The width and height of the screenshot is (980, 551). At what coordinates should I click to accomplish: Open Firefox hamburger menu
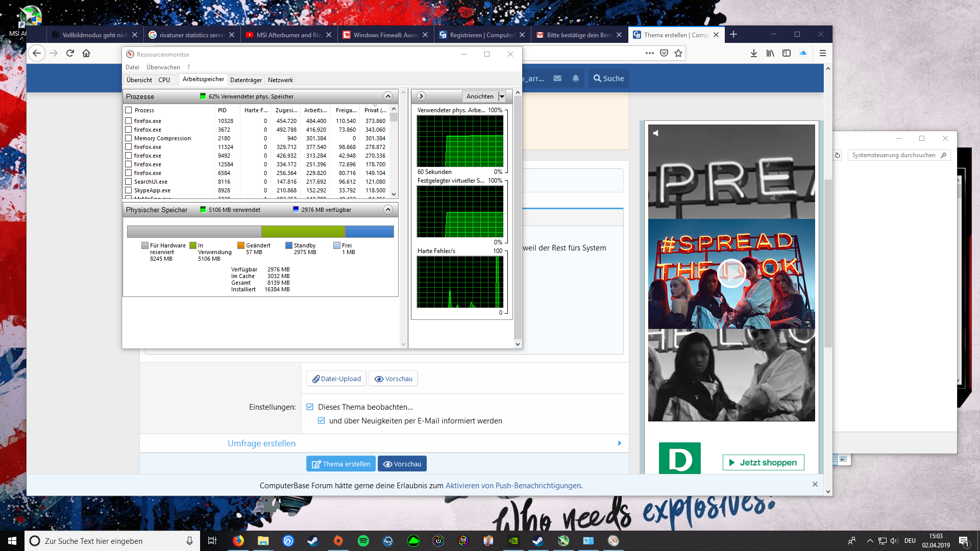[x=823, y=53]
